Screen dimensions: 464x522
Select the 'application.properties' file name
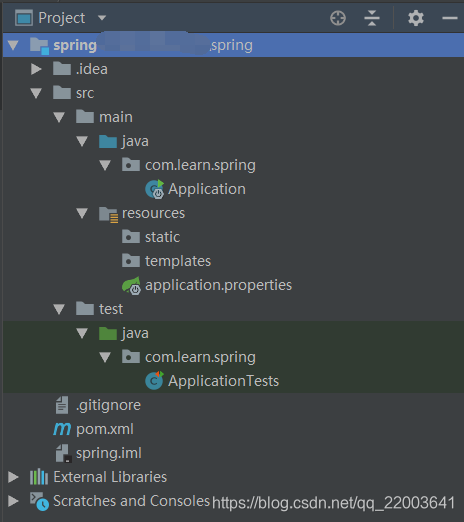click(x=218, y=285)
